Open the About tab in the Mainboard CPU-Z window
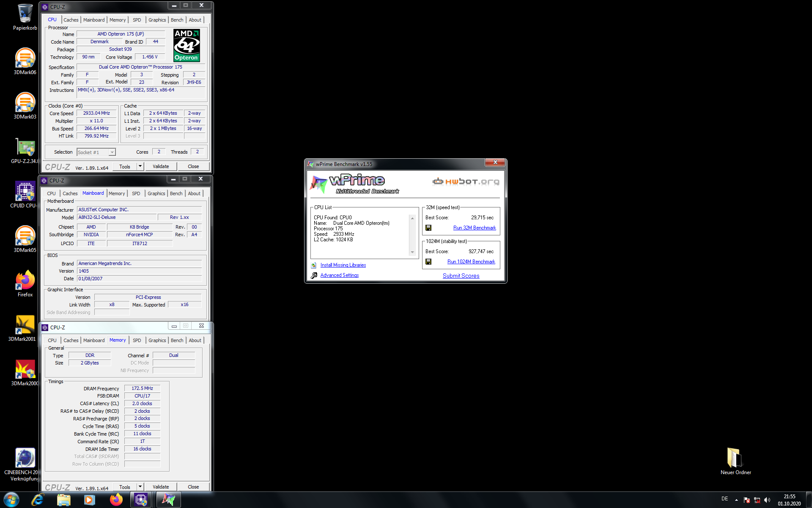This screenshot has height=508, width=812. point(194,193)
